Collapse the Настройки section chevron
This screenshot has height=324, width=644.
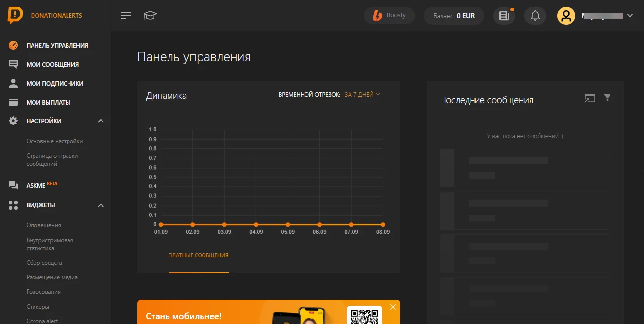coord(101,121)
